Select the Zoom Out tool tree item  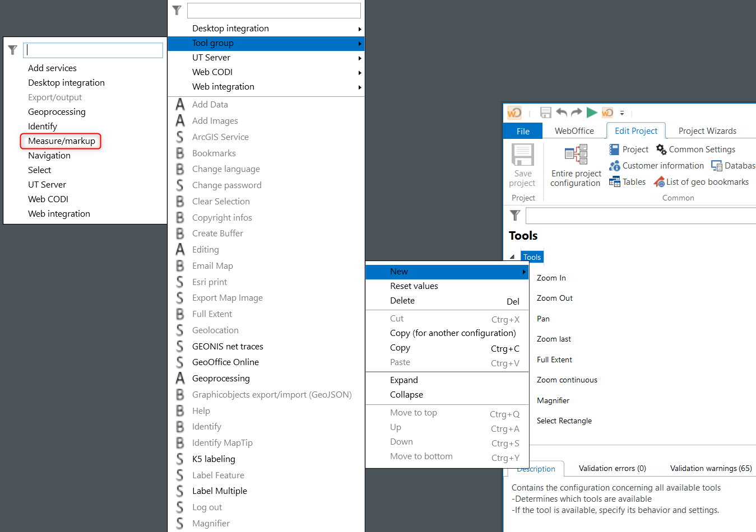coord(555,298)
